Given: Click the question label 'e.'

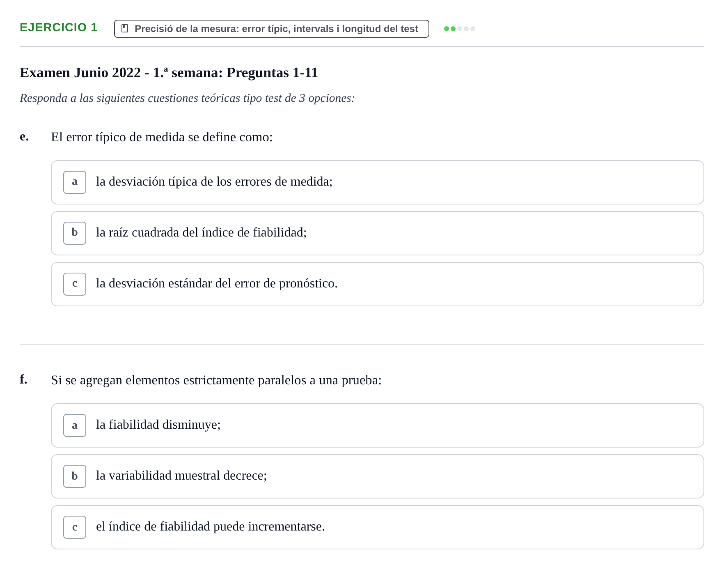Looking at the screenshot, I should [x=24, y=137].
